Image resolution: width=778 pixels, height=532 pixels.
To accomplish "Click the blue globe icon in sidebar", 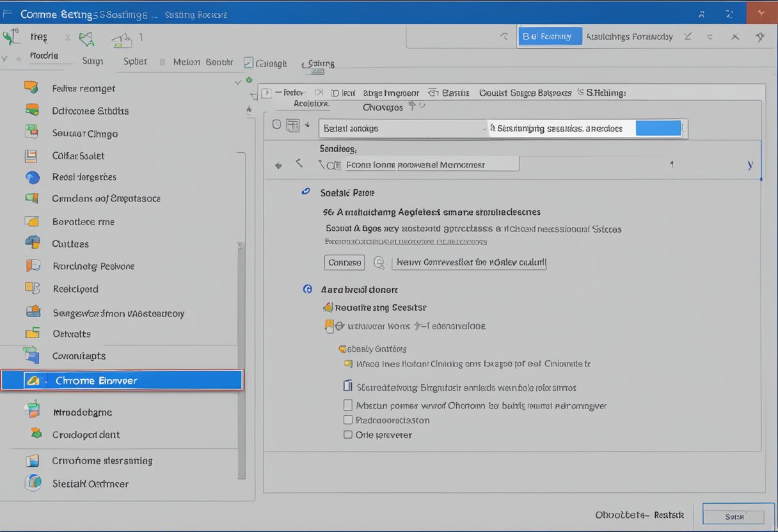I will [32, 177].
